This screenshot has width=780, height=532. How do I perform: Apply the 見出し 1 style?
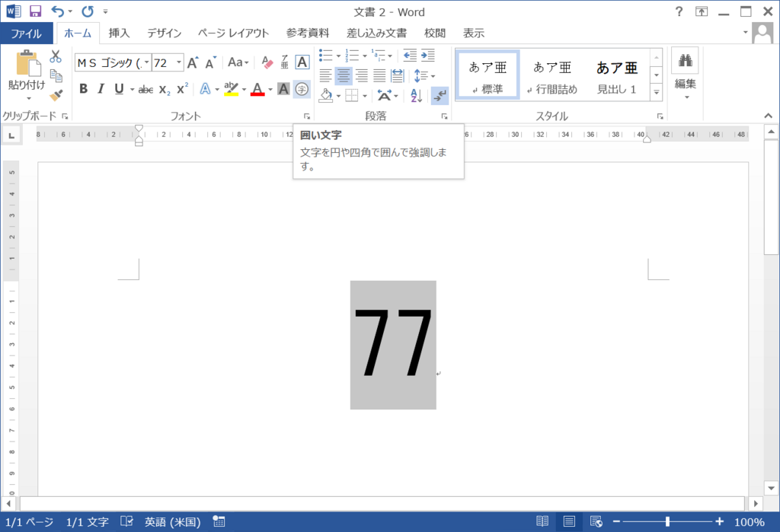coord(617,74)
